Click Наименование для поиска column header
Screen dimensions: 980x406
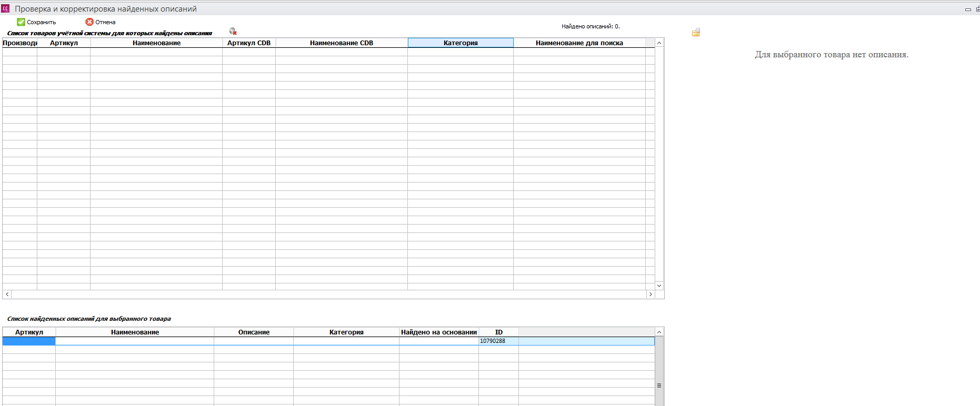point(579,43)
